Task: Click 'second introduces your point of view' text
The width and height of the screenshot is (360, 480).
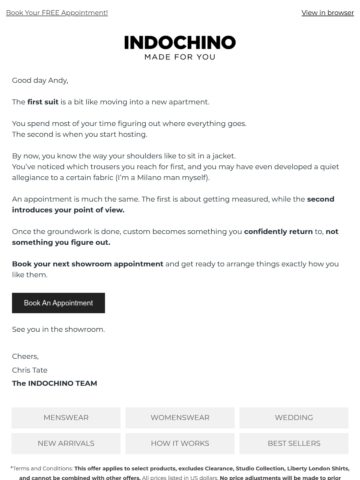Action: (173, 204)
